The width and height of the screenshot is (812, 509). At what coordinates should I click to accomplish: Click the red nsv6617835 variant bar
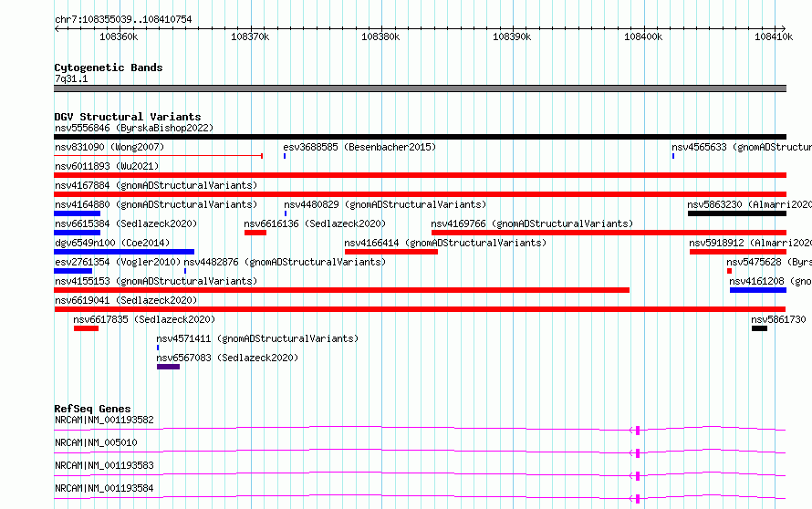(86, 328)
